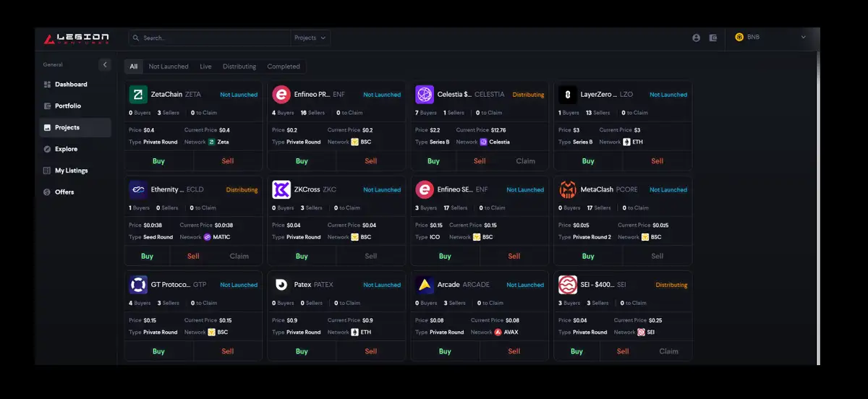Collapse the sidebar with chevron button
Image resolution: width=868 pixels, height=399 pixels.
[105, 64]
